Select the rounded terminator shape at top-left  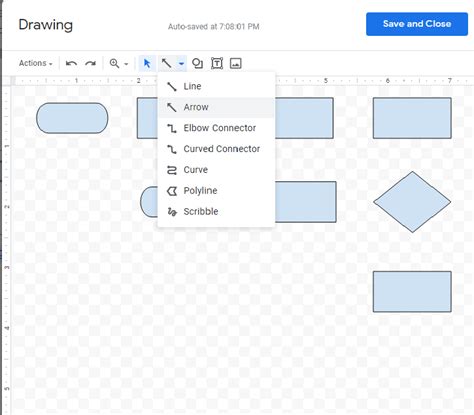point(72,118)
